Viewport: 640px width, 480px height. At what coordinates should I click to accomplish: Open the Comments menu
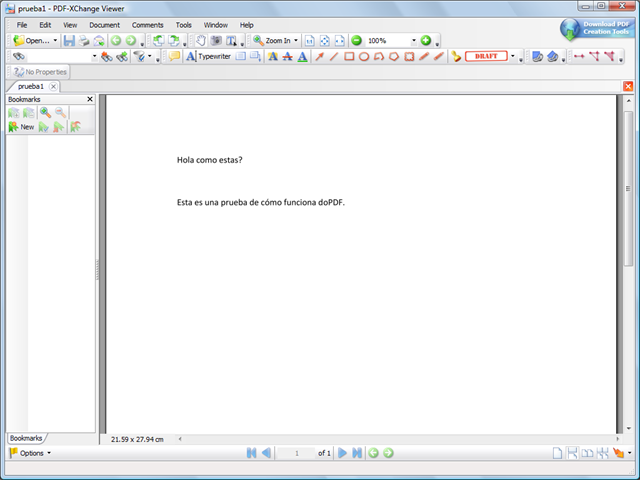(147, 25)
